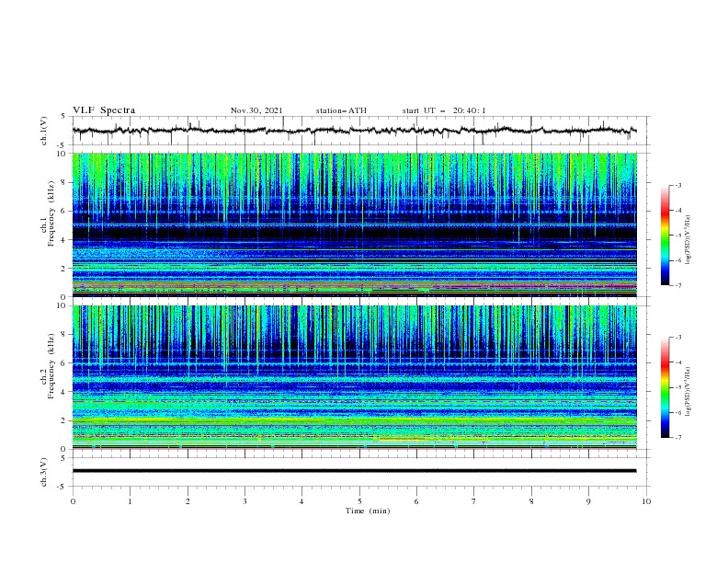Click the ch.2 "Frequency (kHz)" axis label
The image size is (728, 563).
[x=51, y=366]
